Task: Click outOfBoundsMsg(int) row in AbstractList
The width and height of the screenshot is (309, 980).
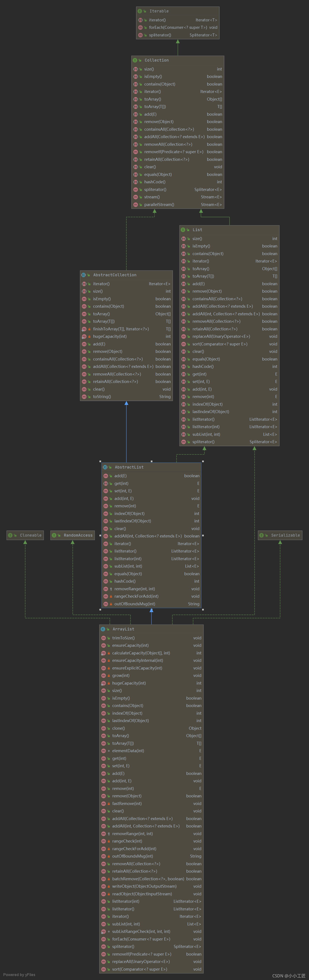Action: 151,604
